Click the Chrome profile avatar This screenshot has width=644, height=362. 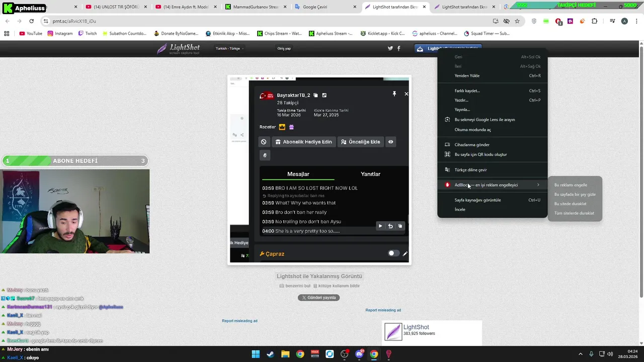(x=624, y=21)
